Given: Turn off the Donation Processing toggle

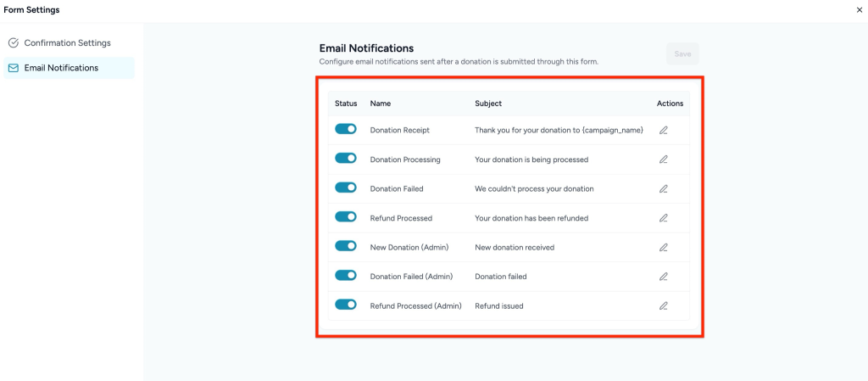Looking at the screenshot, I should click(x=346, y=159).
